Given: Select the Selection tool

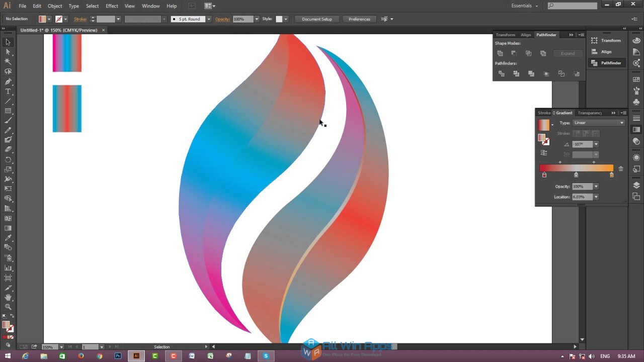Looking at the screenshot, I should tap(8, 42).
